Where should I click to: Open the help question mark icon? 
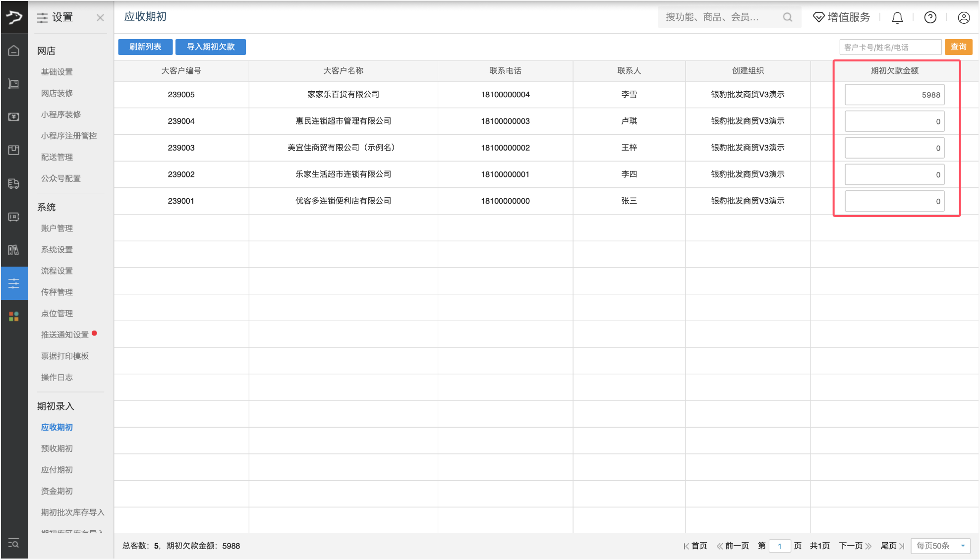pyautogui.click(x=930, y=17)
